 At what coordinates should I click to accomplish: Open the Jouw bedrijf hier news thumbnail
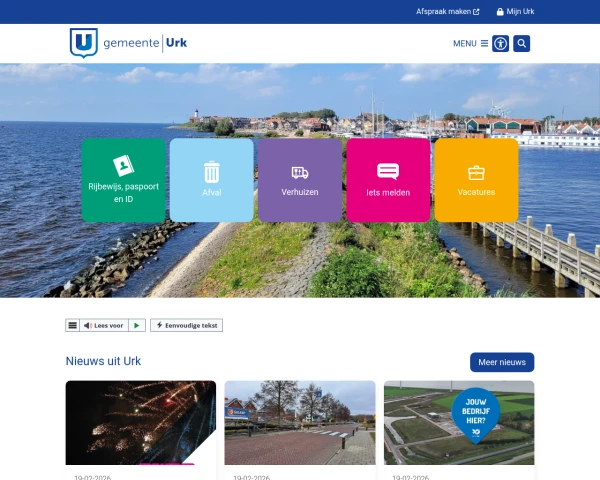click(459, 422)
